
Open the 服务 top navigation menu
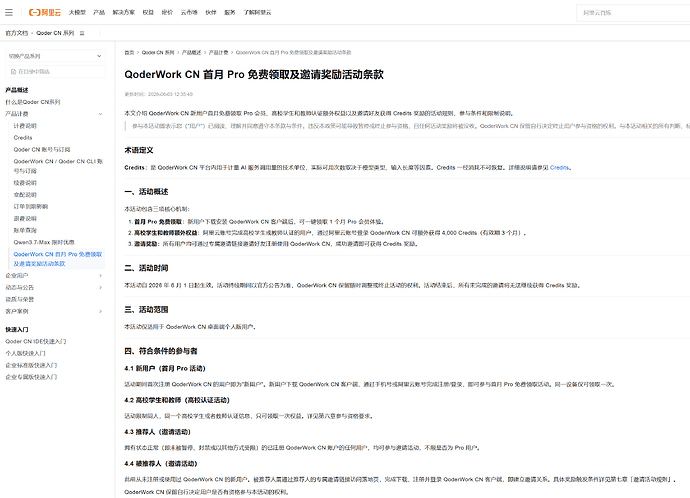pyautogui.click(x=230, y=12)
